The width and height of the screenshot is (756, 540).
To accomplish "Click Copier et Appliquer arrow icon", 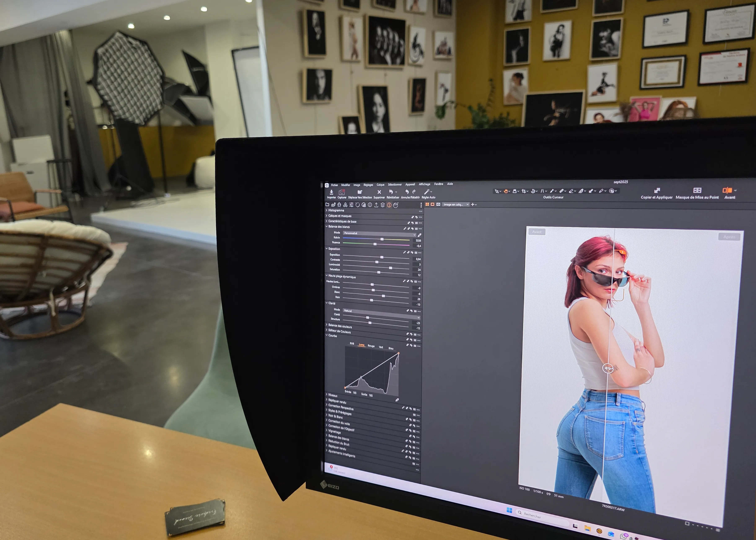I will [x=657, y=191].
